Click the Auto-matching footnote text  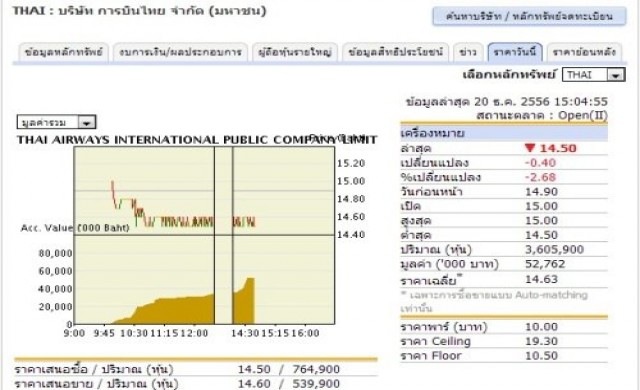[x=494, y=301]
